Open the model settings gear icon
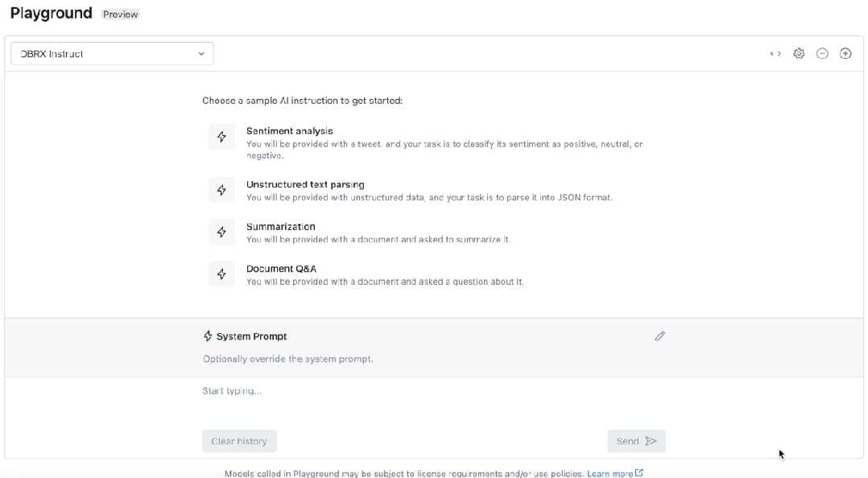Screen dimensions: 868x478 [x=799, y=54]
